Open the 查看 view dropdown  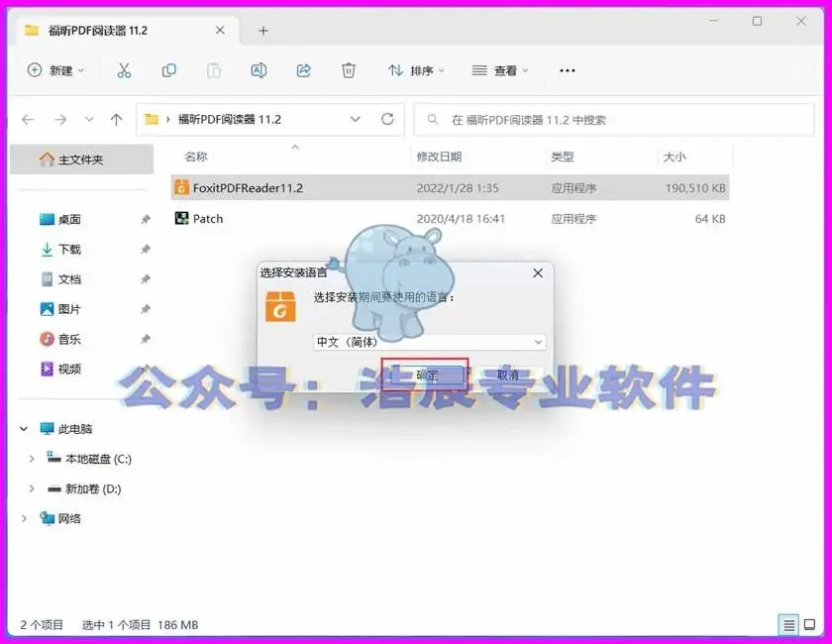(x=500, y=70)
